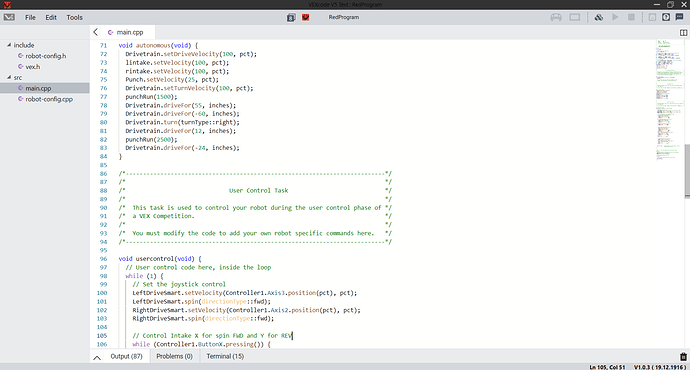Click the robot-config.cpp file icon

pyautogui.click(x=20, y=99)
